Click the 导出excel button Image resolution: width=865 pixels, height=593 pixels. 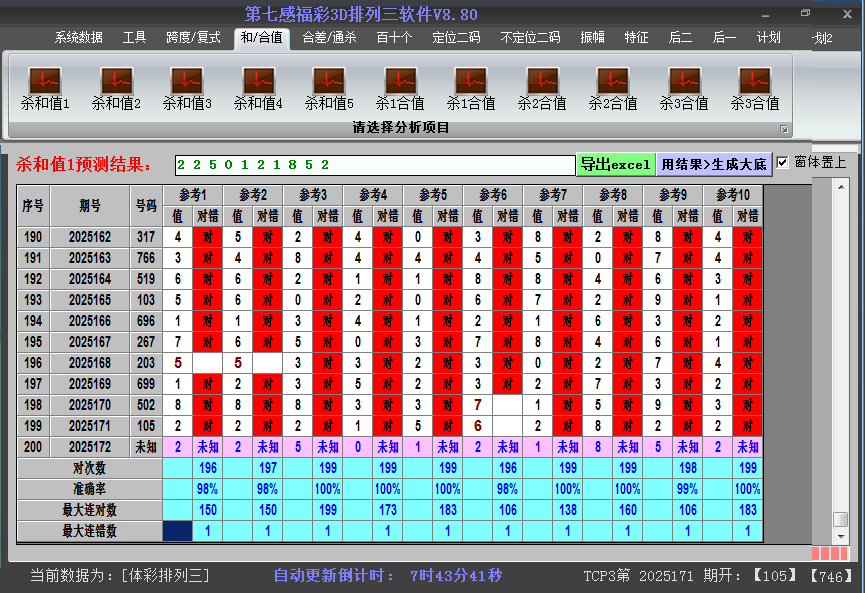616,164
